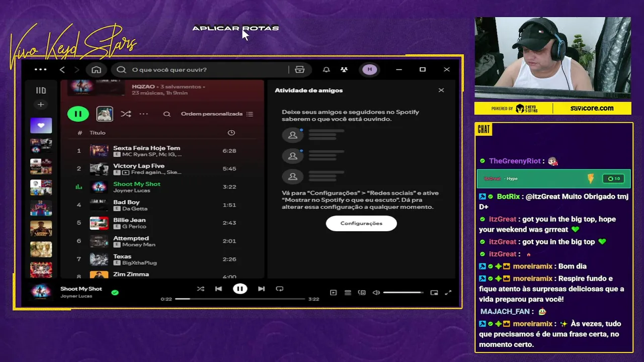Mute with the speaker volume icon
644x362 pixels.
tap(376, 293)
